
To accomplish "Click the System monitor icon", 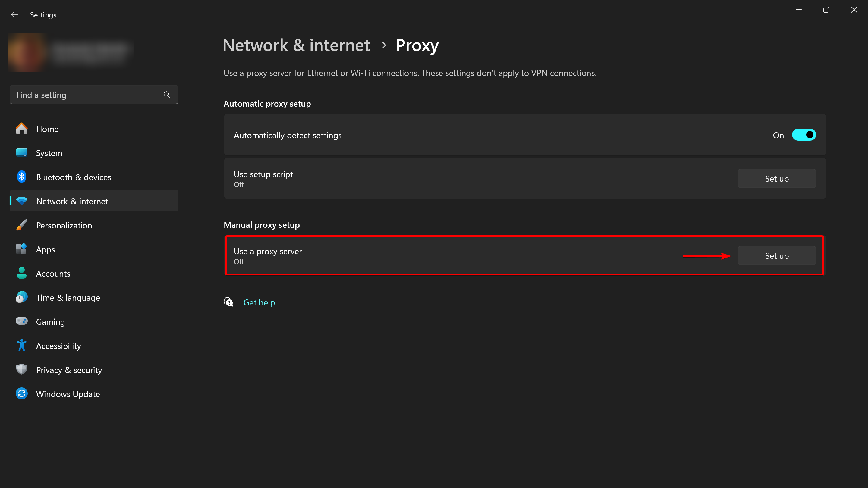I will pos(22,152).
